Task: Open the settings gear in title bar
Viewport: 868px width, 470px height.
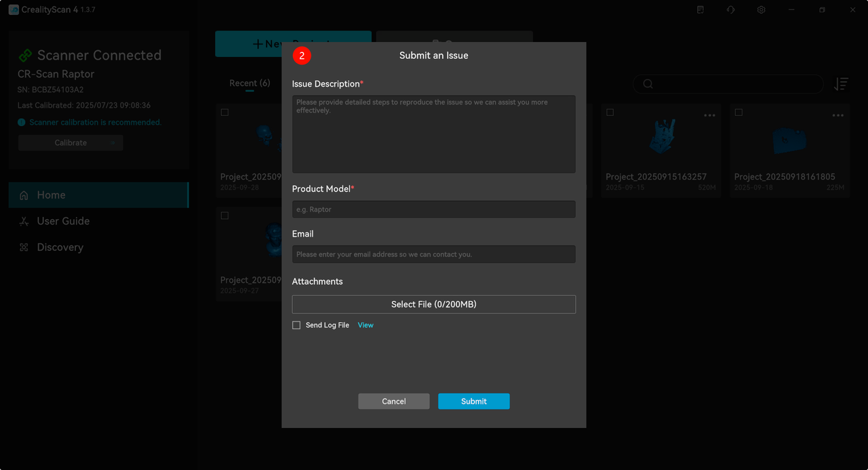Action: pyautogui.click(x=762, y=10)
